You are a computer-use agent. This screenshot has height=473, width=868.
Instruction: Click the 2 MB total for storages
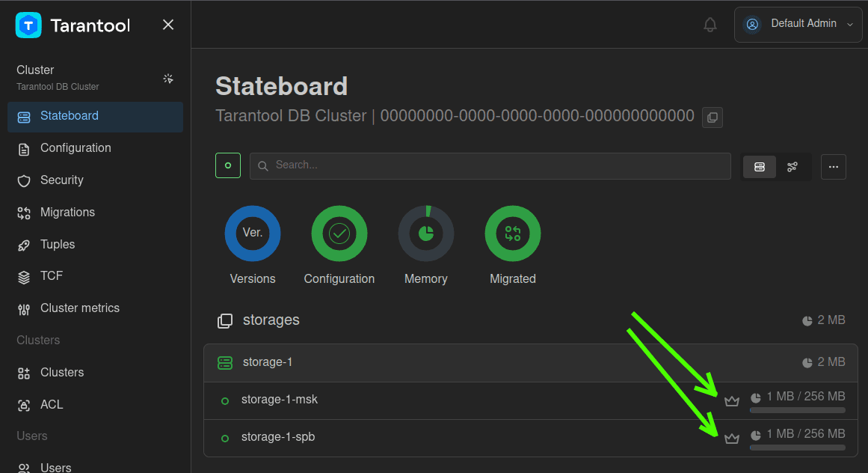click(x=831, y=320)
